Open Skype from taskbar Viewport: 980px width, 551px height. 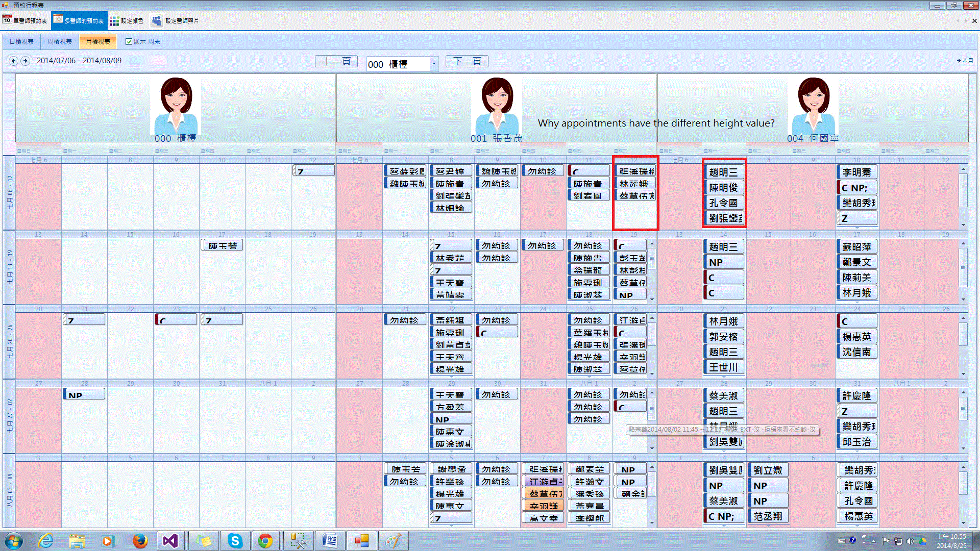pos(234,540)
